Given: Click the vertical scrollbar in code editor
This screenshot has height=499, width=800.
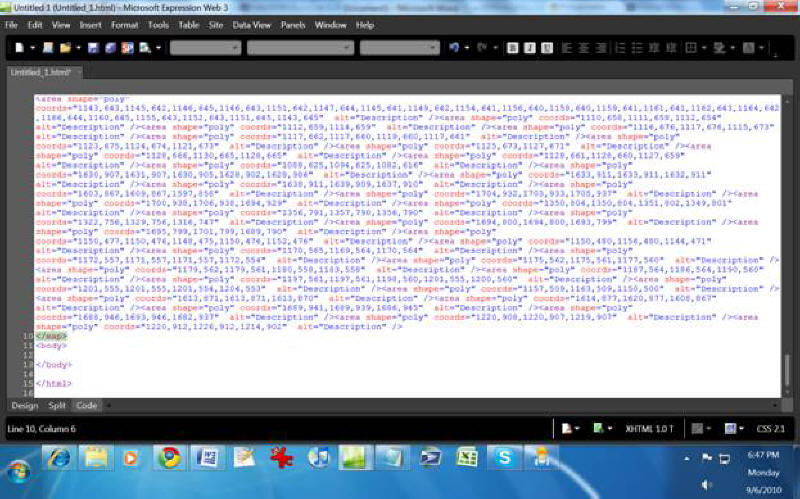Looking at the screenshot, I should [x=788, y=370].
